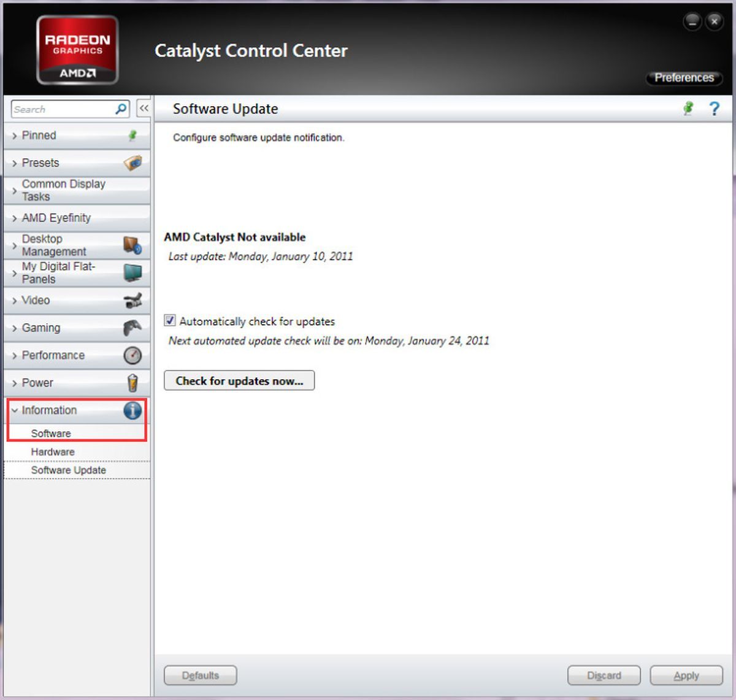Open the Pinned menu item
Image resolution: width=736 pixels, height=700 pixels.
click(x=77, y=136)
